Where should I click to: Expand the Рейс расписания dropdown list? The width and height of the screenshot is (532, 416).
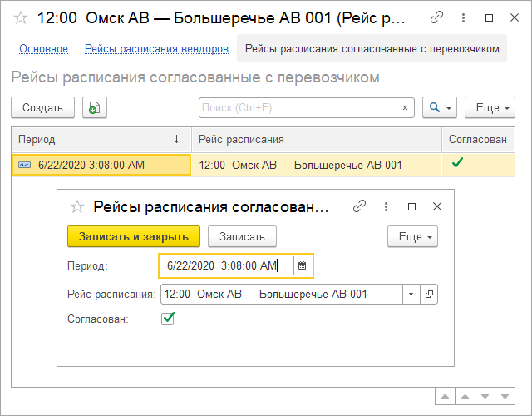point(412,294)
